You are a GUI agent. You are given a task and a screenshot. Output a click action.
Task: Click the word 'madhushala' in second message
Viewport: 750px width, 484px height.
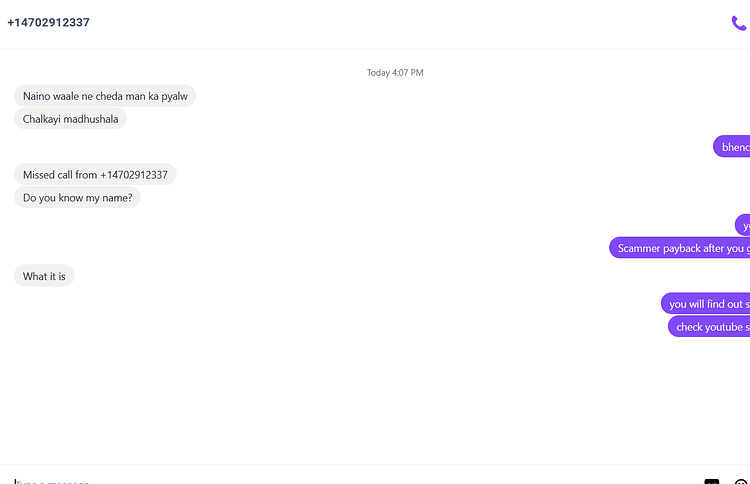tap(91, 119)
